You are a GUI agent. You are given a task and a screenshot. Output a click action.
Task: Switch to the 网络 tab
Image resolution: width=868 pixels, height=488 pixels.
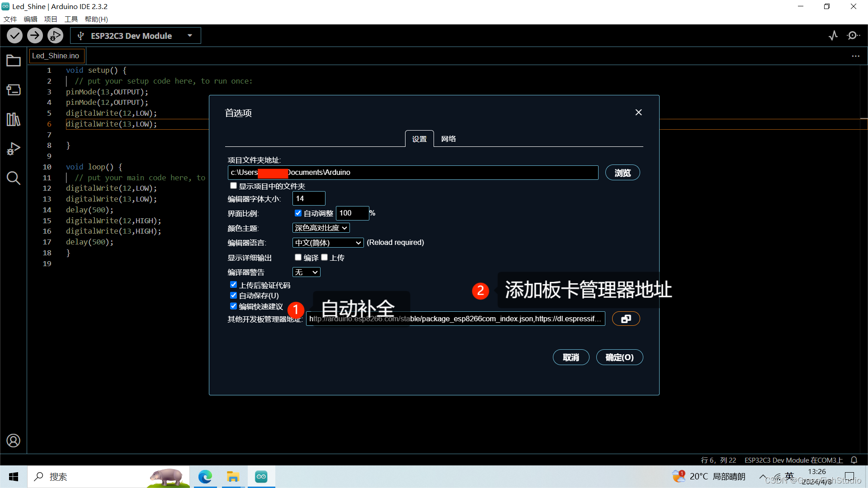(448, 139)
